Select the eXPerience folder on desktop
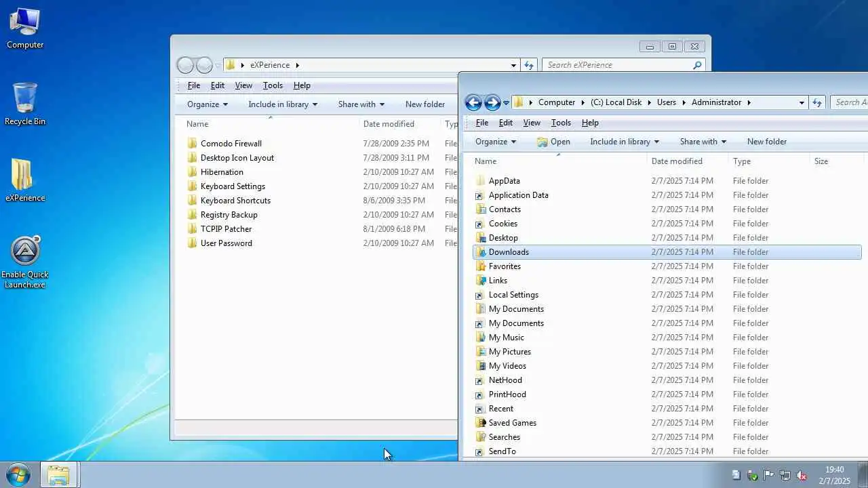 pos(25,180)
